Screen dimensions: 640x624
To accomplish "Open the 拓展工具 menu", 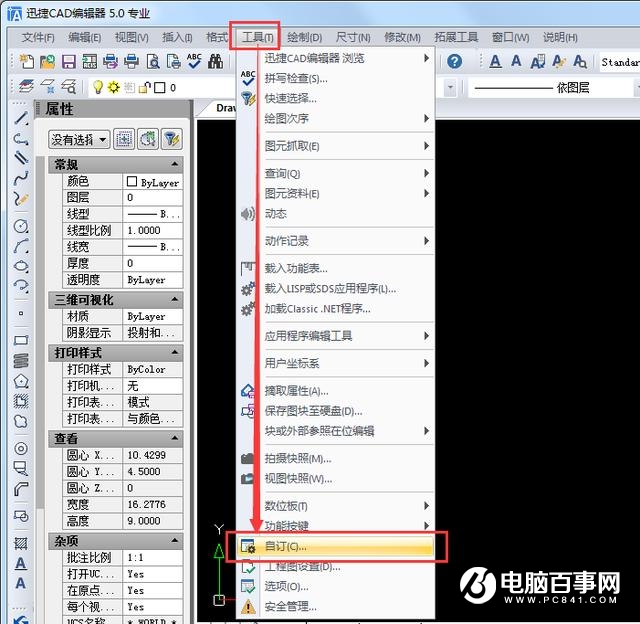I will 456,38.
